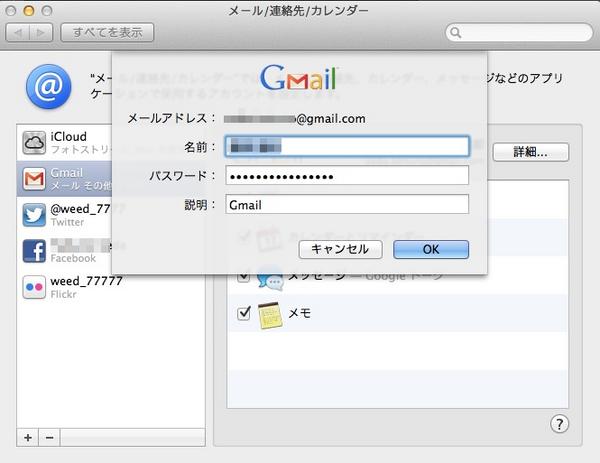Viewport: 600px width, 463px height.
Task: Select the Gmail envelope icon in accounts list
Action: coord(34,179)
